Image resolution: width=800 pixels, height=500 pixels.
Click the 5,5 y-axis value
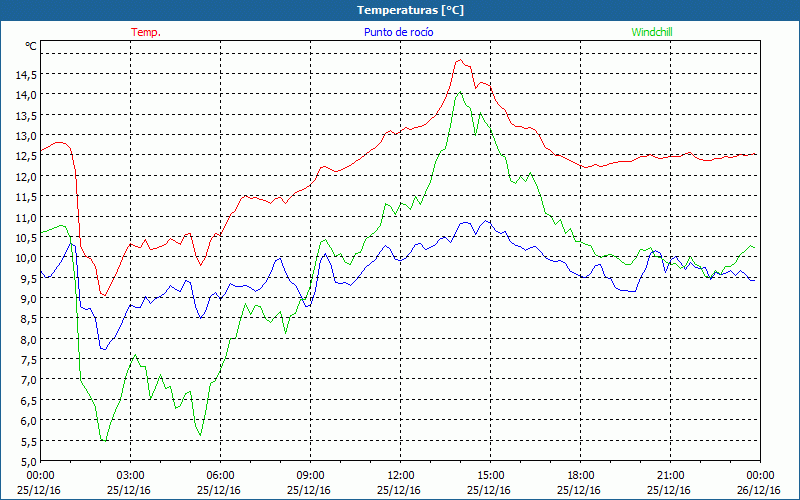click(29, 441)
